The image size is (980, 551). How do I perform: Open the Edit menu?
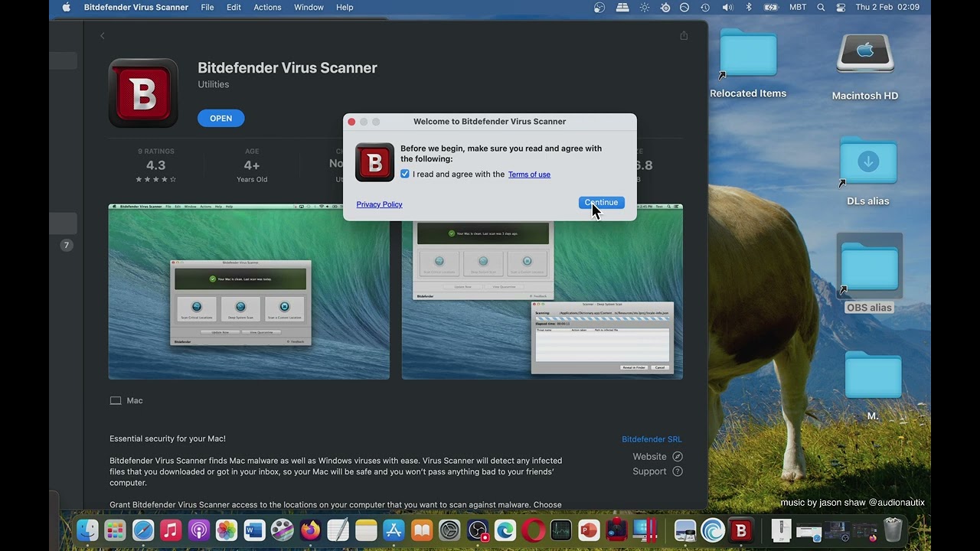234,8
